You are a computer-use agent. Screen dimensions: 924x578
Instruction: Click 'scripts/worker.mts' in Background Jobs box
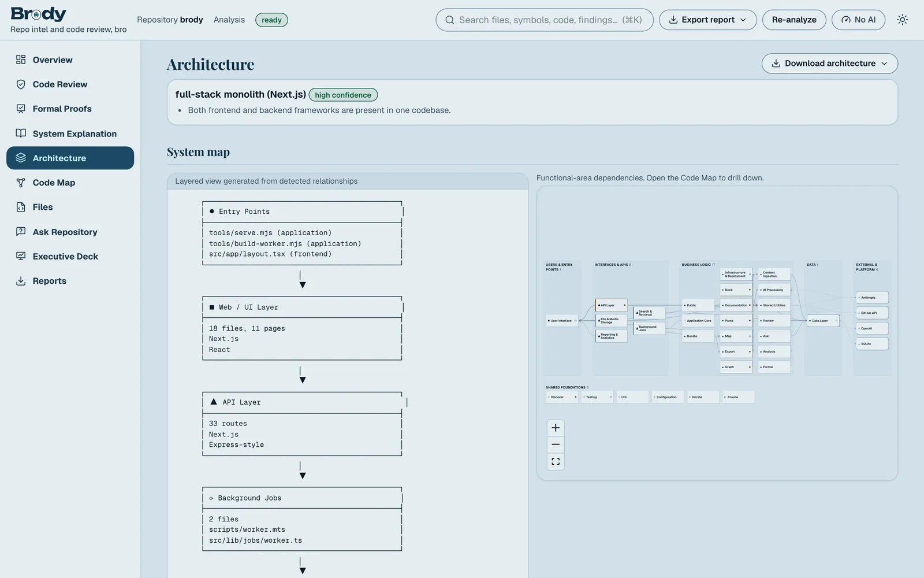pyautogui.click(x=247, y=529)
